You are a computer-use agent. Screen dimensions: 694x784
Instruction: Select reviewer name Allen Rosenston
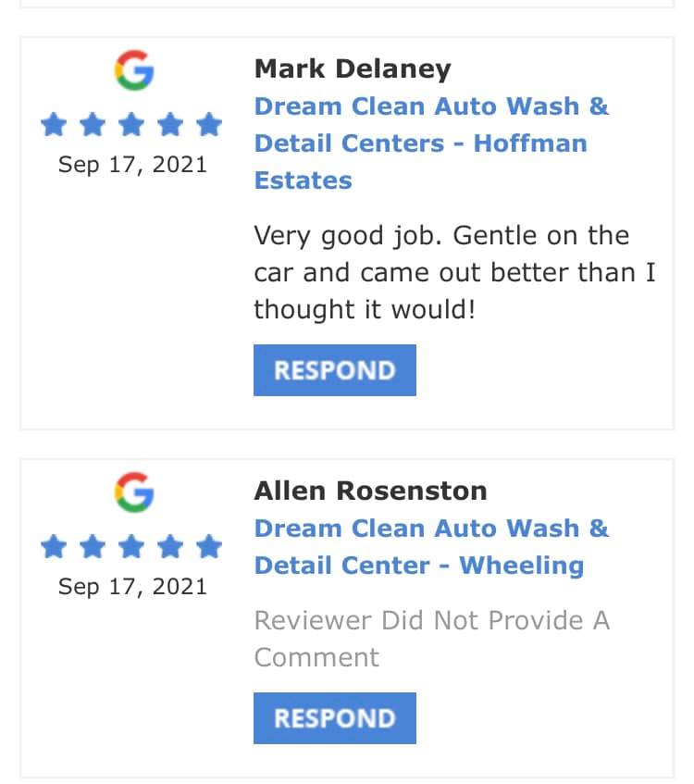(x=370, y=491)
